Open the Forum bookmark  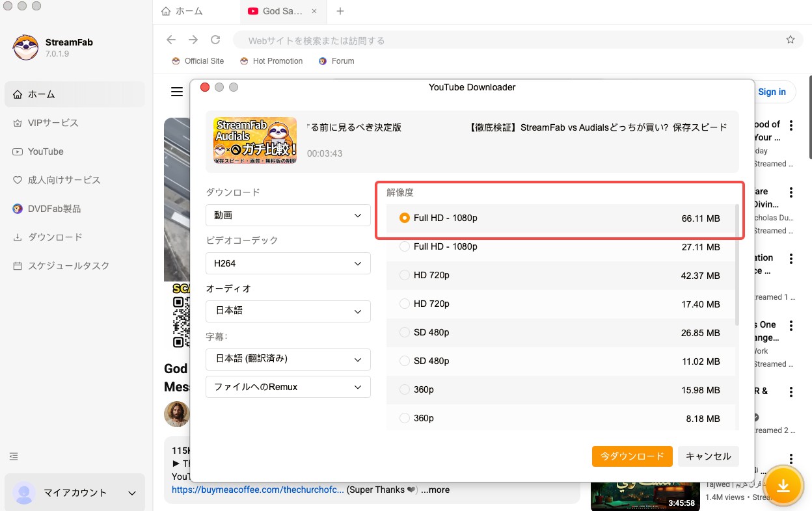pyautogui.click(x=336, y=61)
